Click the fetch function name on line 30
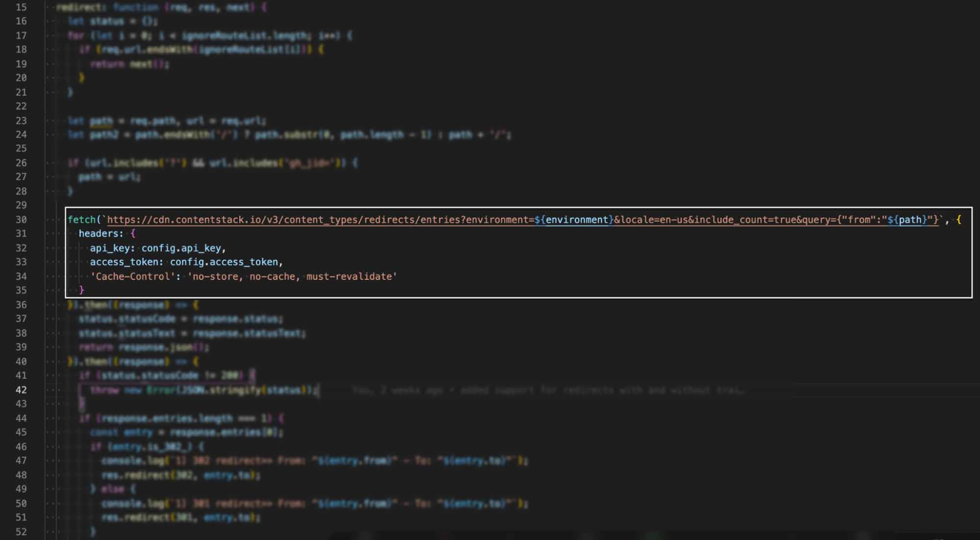 tap(81, 219)
